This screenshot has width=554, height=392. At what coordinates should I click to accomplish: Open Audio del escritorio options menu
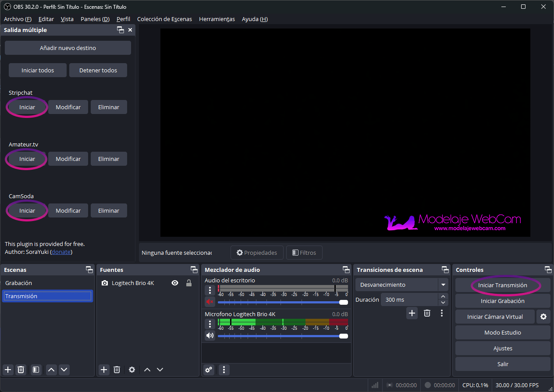[210, 290]
